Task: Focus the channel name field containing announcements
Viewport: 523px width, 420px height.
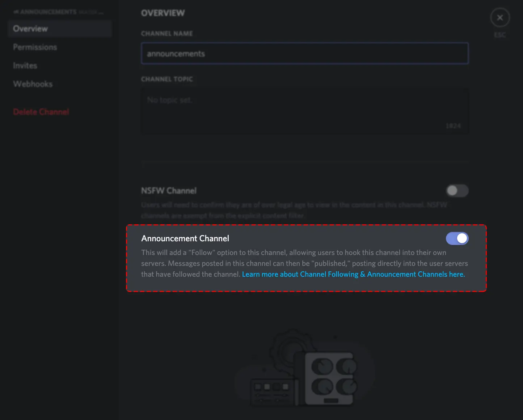Action: [x=305, y=54]
